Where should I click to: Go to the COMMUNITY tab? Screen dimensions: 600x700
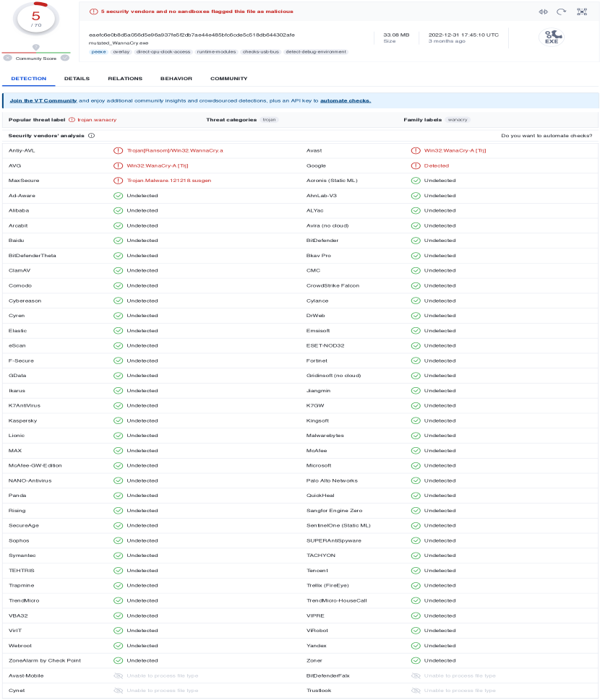point(228,79)
